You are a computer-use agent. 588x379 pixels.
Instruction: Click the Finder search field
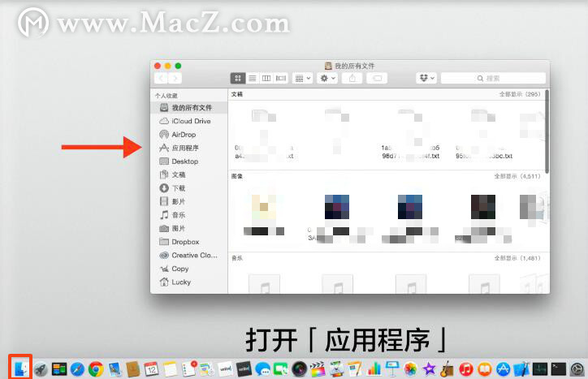(493, 79)
